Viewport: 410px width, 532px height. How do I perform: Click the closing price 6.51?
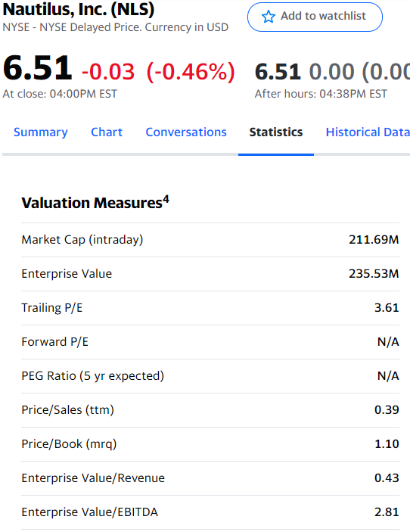38,68
